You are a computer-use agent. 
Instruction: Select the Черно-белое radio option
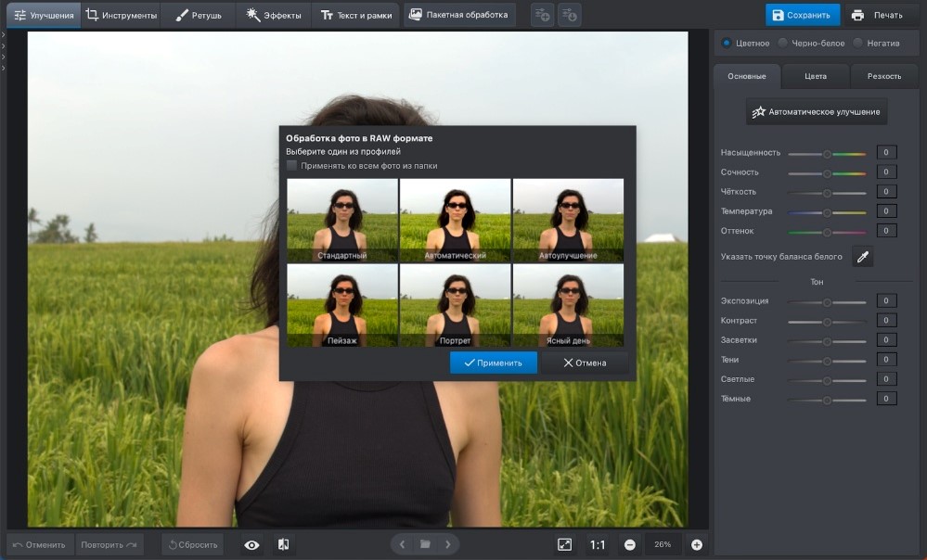tap(783, 43)
